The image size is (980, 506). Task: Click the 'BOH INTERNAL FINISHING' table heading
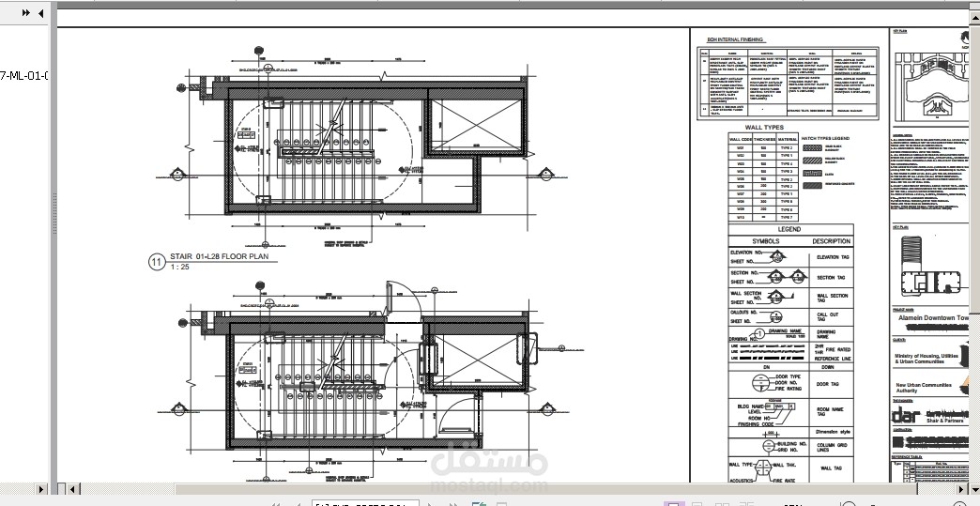point(735,40)
